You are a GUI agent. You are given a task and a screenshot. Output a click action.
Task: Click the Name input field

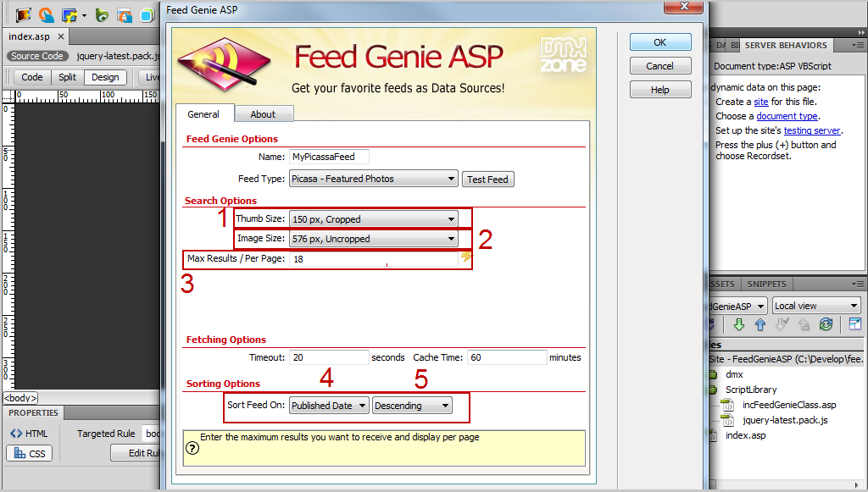pos(330,157)
